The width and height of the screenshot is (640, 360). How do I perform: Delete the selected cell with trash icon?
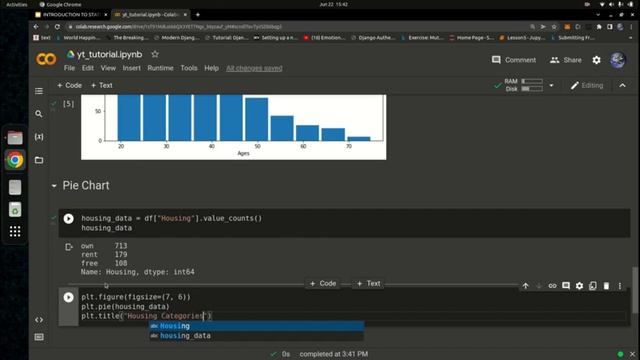tap(606, 286)
